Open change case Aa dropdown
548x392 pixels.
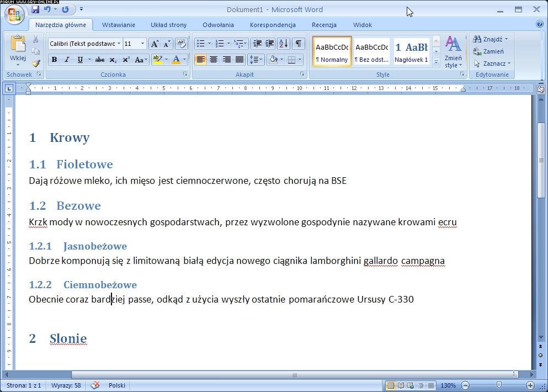141,60
